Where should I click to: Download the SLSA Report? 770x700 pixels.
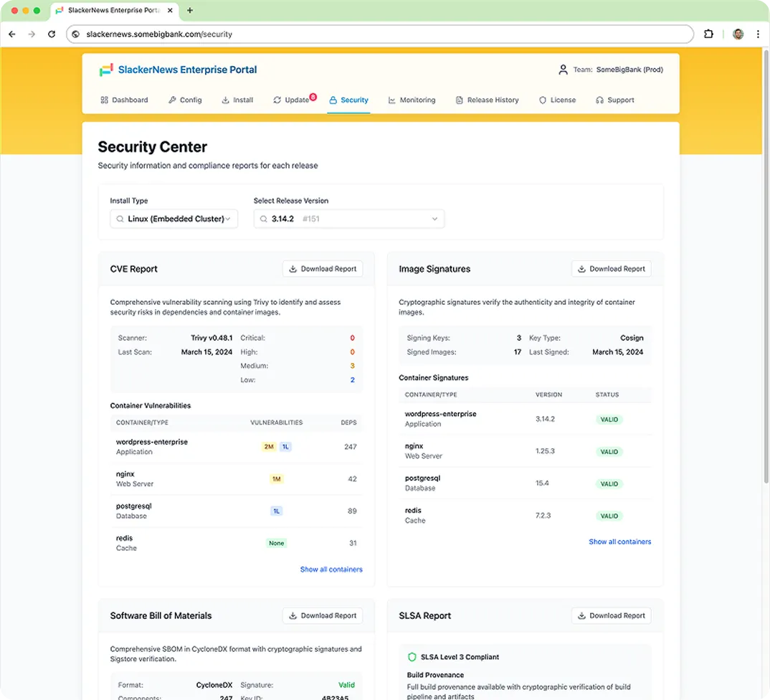point(612,616)
